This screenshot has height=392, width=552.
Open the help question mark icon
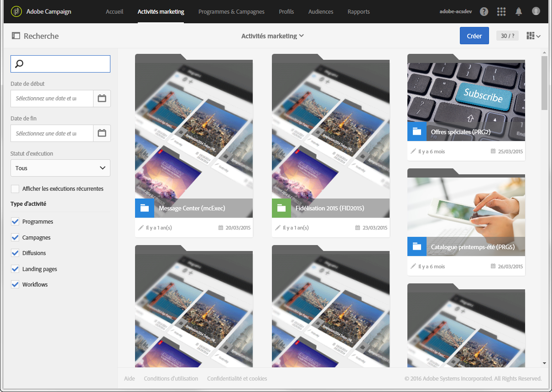point(484,11)
